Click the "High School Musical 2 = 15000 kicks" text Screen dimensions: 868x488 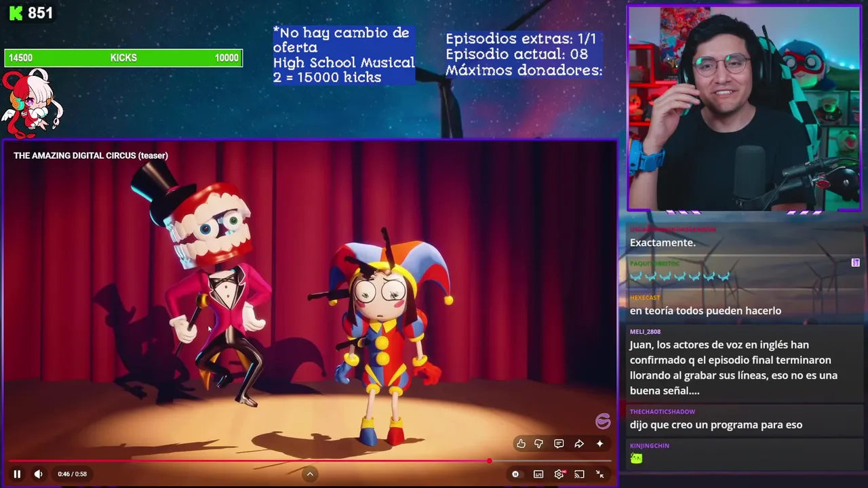click(x=344, y=70)
